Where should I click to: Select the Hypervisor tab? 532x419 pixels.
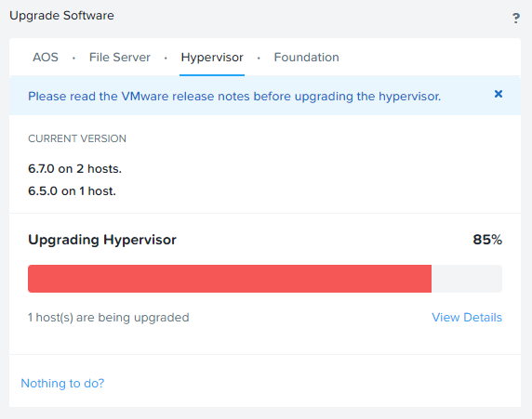tap(212, 58)
